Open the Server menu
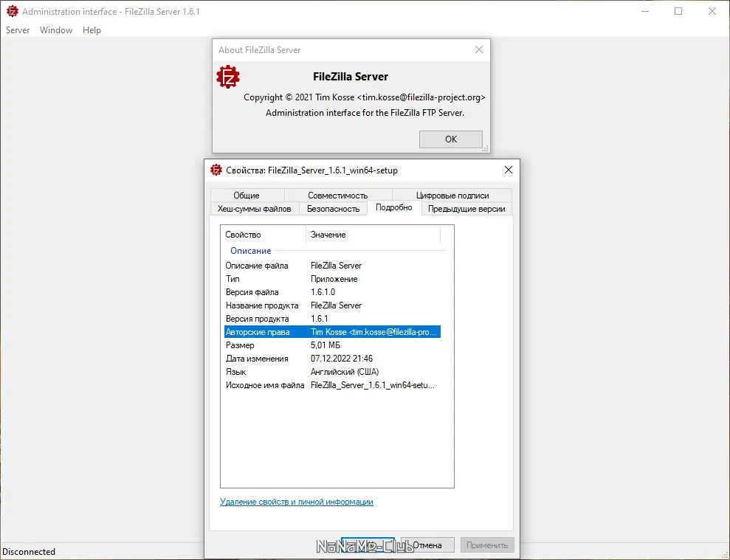Screen dimensions: 730x560 18,30
